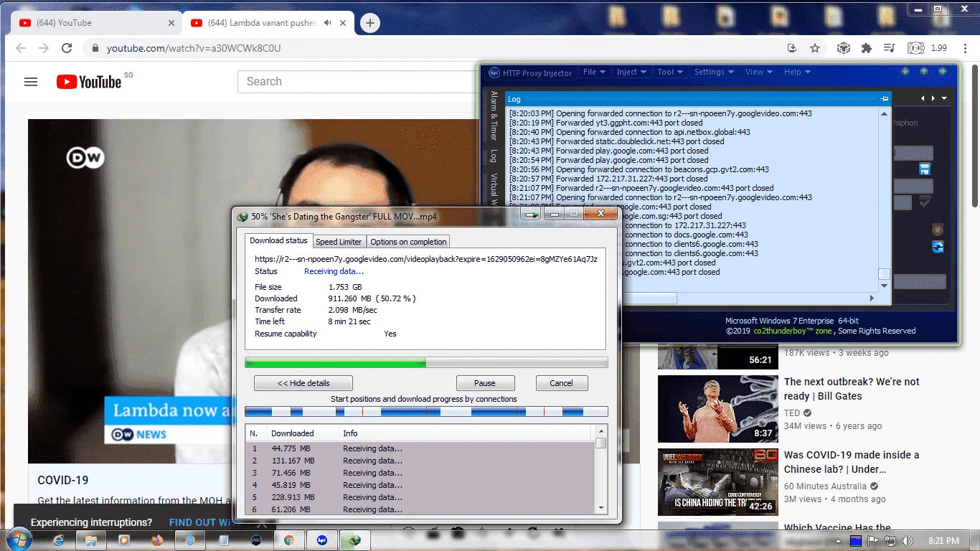The width and height of the screenshot is (980, 551).
Task: Click the HTTP Proxy Injector logo icon
Action: 494,72
